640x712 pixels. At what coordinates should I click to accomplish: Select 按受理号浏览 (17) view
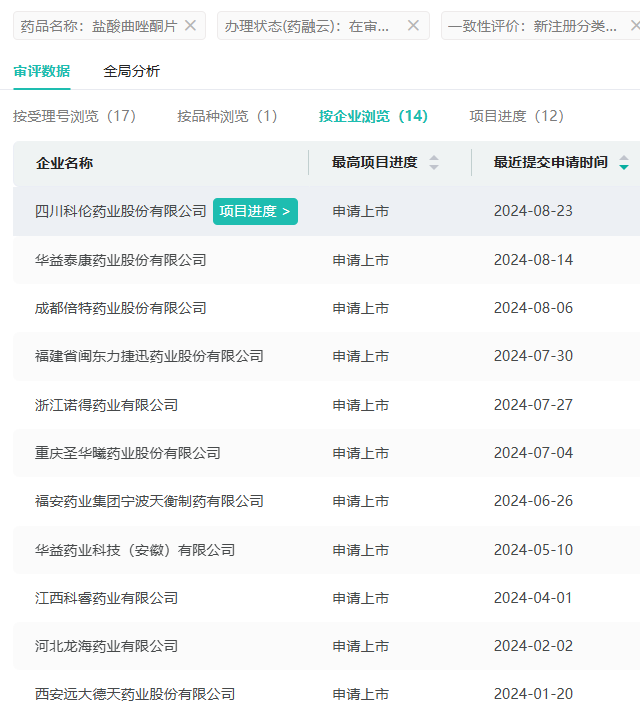pyautogui.click(x=75, y=116)
